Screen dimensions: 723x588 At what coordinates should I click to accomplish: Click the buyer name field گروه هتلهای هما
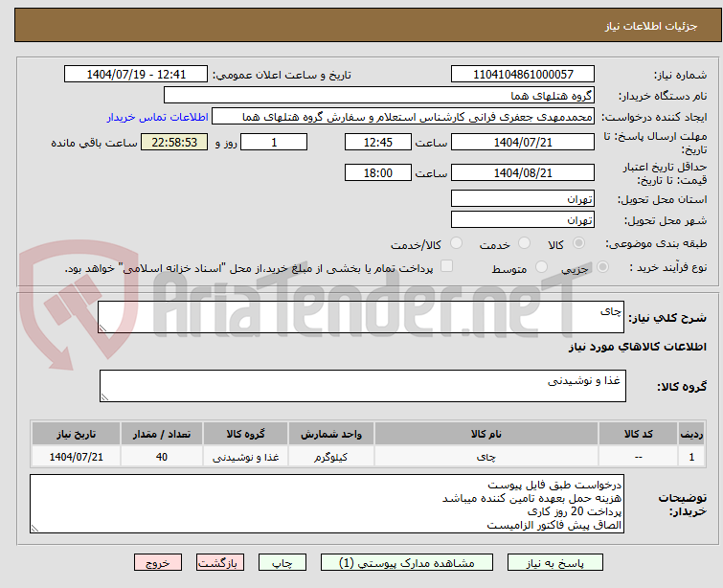pos(379,96)
